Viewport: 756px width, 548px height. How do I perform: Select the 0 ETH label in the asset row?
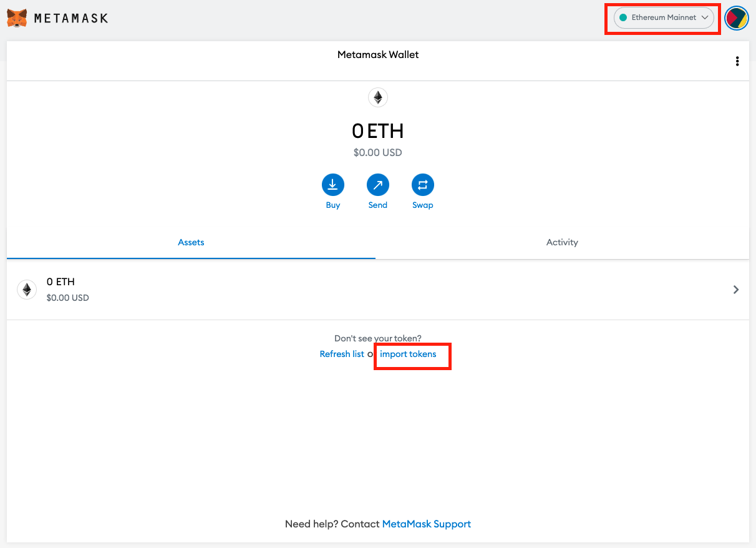[x=61, y=282]
